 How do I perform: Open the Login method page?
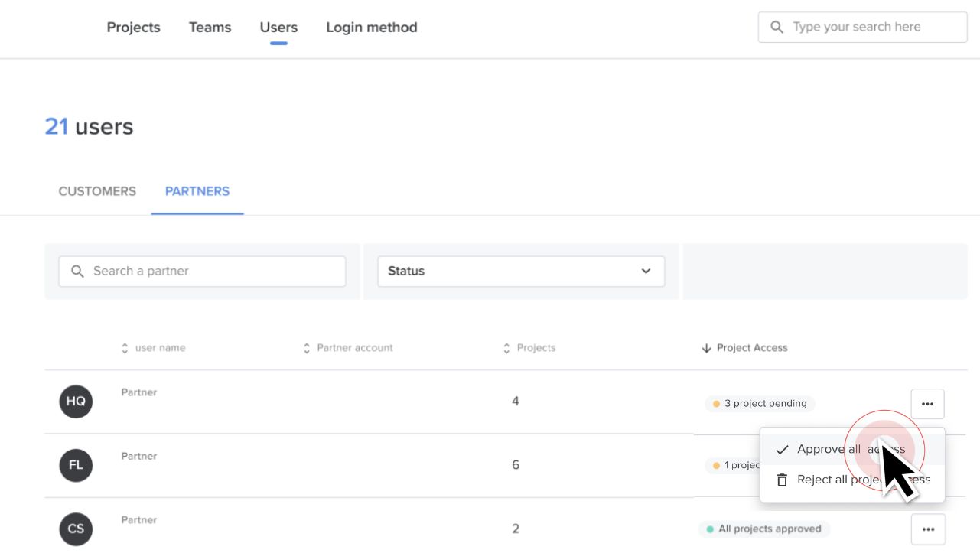[372, 28]
